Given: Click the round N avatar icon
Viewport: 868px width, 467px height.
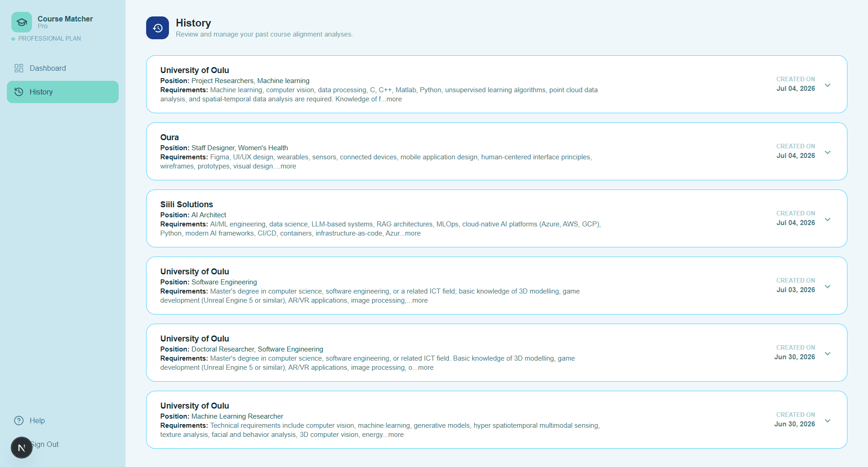Looking at the screenshot, I should [21, 447].
